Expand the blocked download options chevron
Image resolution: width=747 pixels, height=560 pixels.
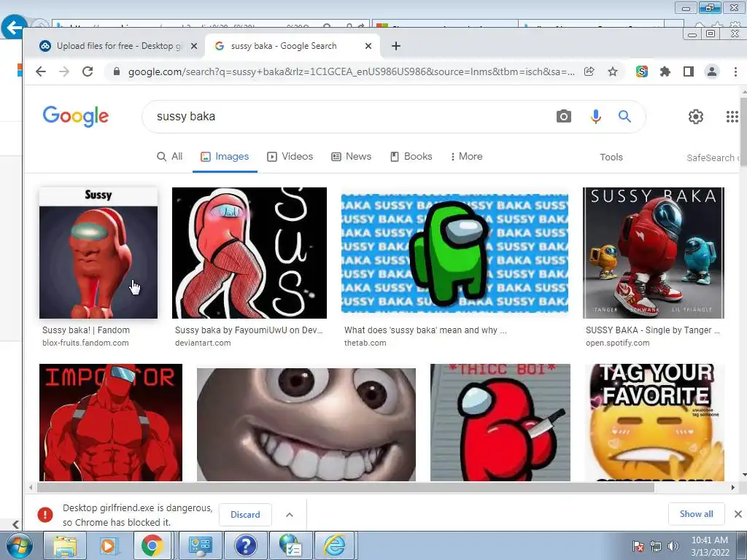click(x=289, y=515)
